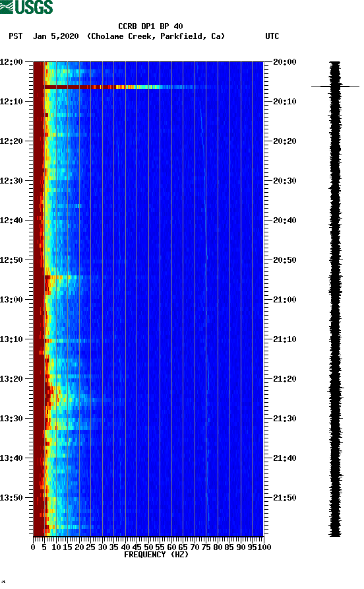This screenshot has width=364, height=589.
Task: Click the 0 Hz frequency tick label
Action: (x=33, y=547)
